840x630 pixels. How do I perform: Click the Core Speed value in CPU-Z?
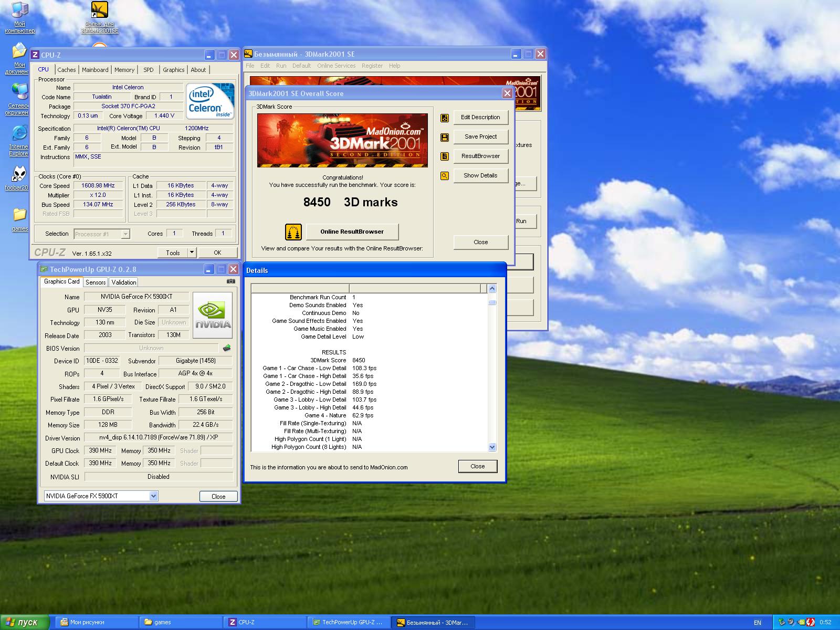click(x=98, y=185)
